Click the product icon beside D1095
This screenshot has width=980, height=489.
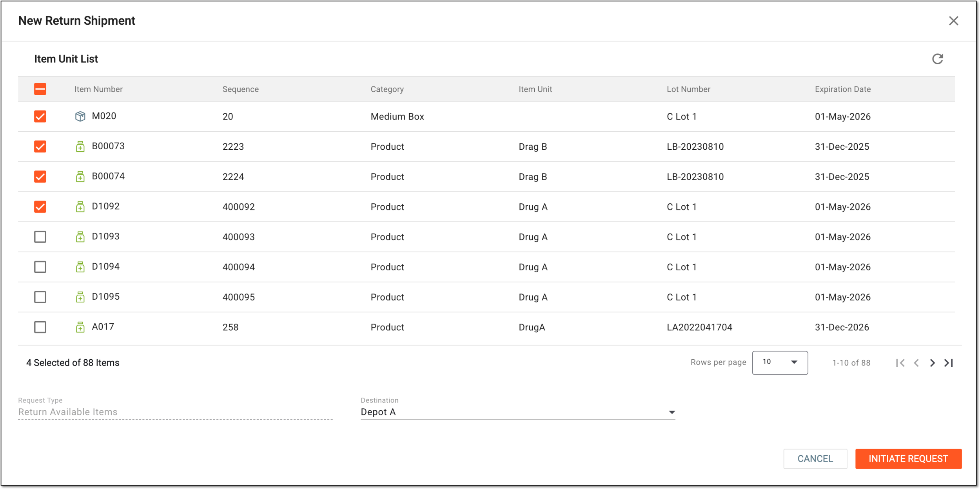pyautogui.click(x=80, y=297)
